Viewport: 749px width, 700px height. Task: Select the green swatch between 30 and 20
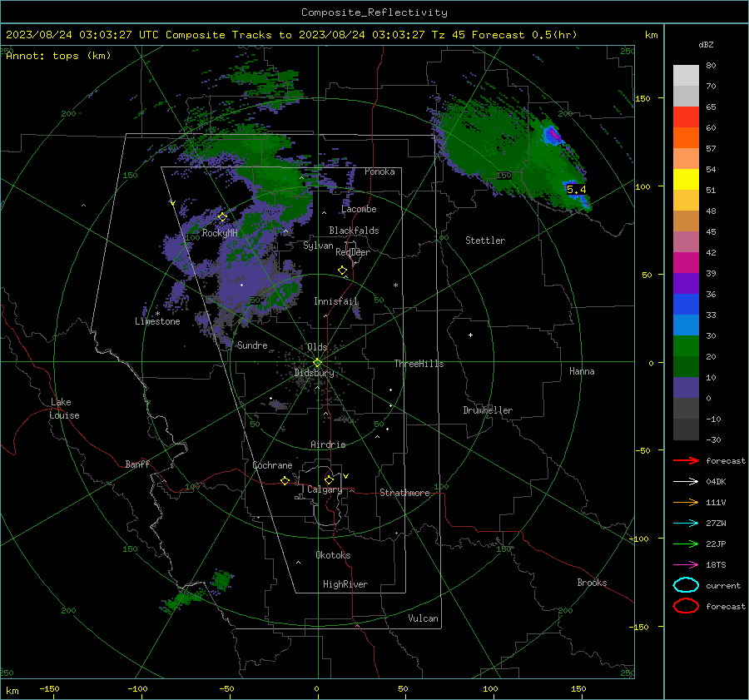[686, 346]
